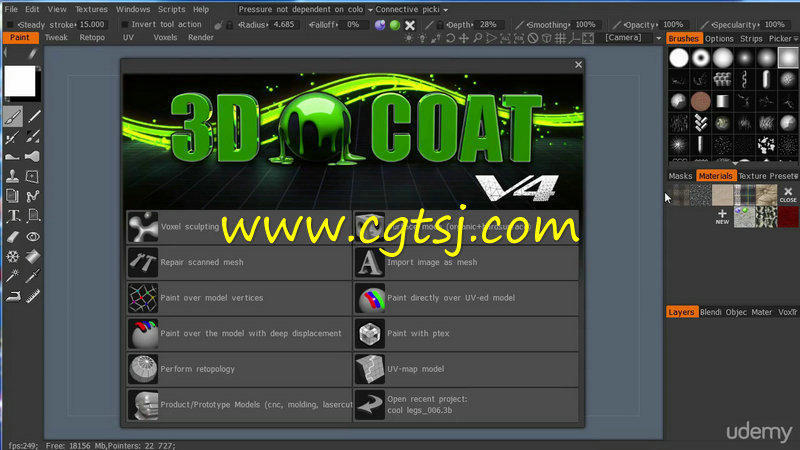Screen dimensions: 800x450
Task: Select the Brush tool in left toolbar
Action: [x=13, y=116]
